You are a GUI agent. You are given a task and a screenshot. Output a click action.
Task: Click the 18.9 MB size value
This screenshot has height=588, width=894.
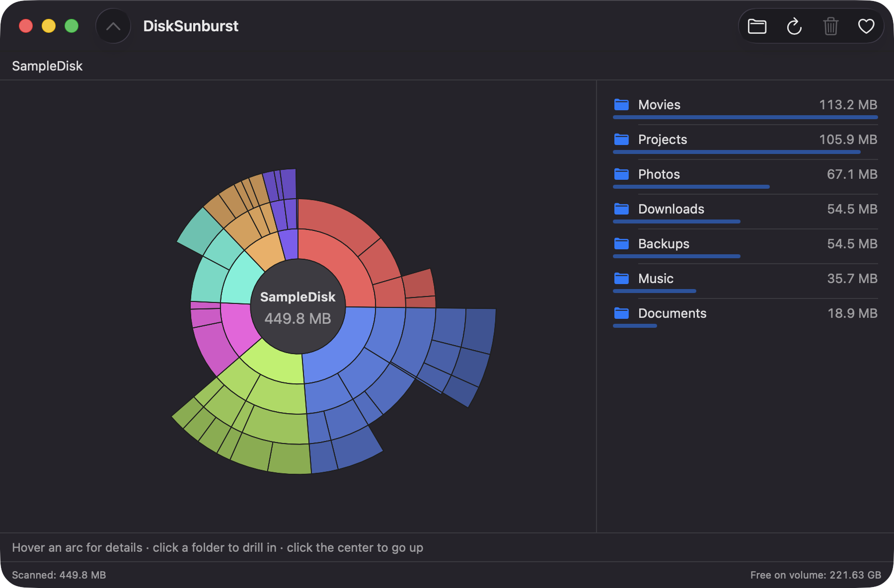(852, 313)
